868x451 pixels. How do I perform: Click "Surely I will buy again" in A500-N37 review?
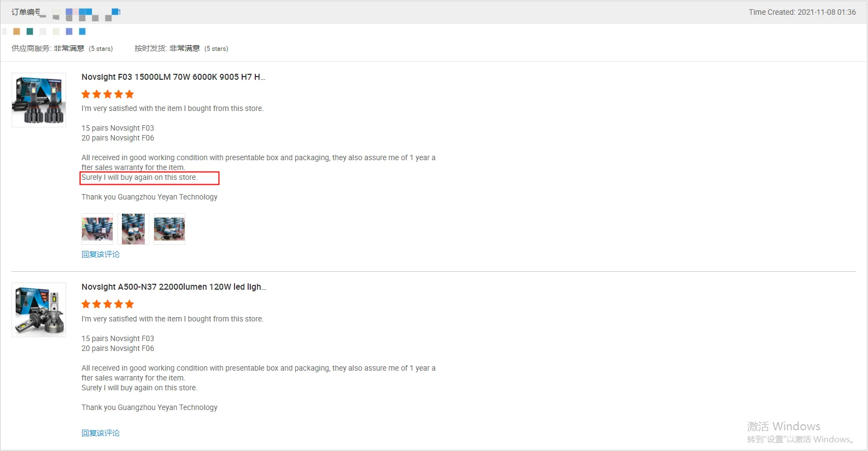coord(139,388)
